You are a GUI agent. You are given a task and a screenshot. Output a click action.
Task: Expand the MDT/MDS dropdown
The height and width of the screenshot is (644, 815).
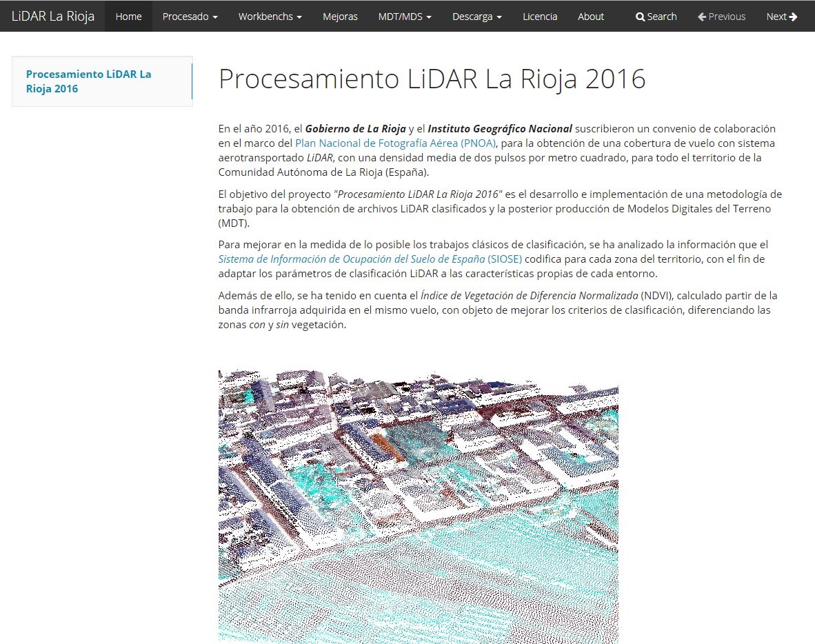click(405, 17)
